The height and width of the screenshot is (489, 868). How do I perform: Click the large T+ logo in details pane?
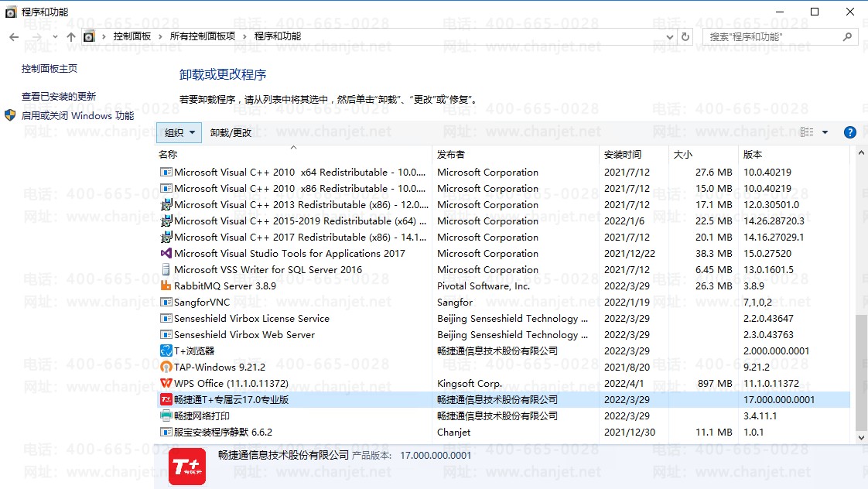pos(187,467)
